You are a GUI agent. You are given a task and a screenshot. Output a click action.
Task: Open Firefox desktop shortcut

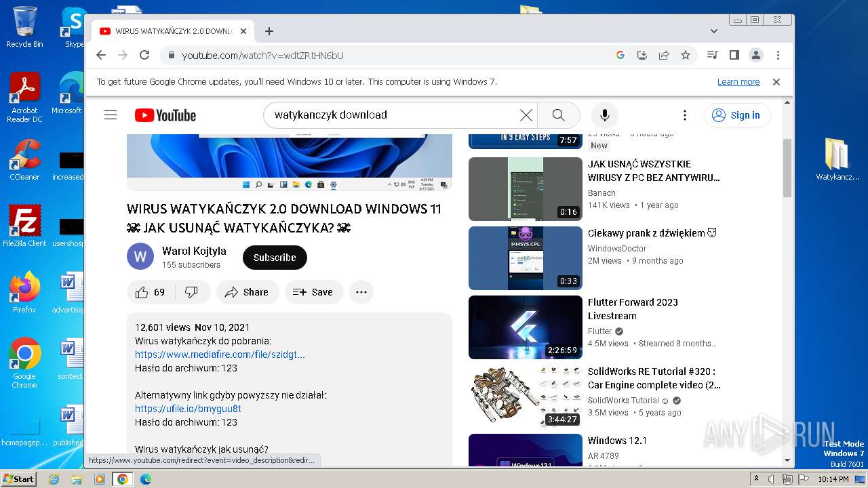click(24, 293)
